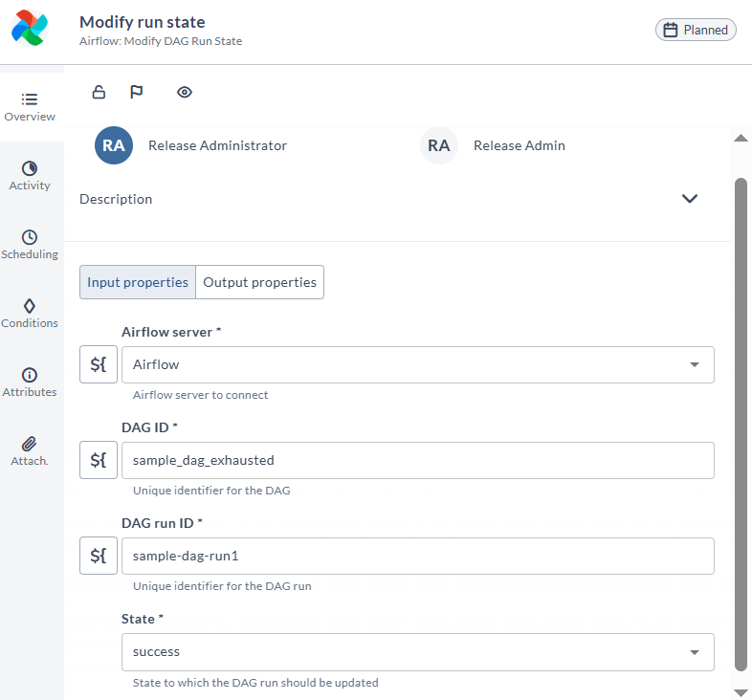Click the 'State to which the DAG run should be updated' hint

coord(255,682)
